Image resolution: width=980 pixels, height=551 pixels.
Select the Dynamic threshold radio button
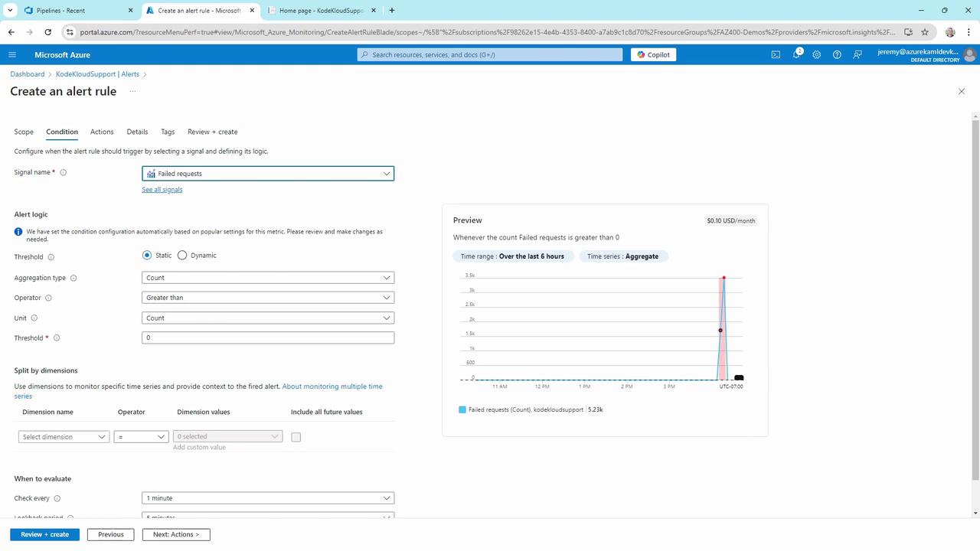[x=182, y=255]
